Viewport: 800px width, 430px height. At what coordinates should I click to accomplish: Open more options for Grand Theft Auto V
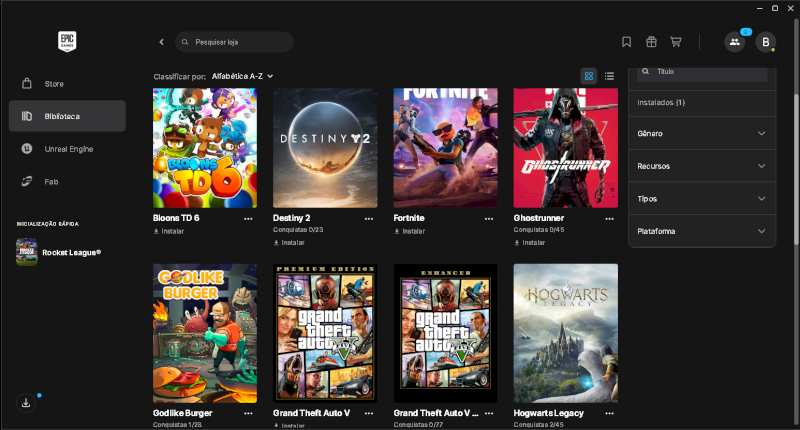[x=368, y=414]
